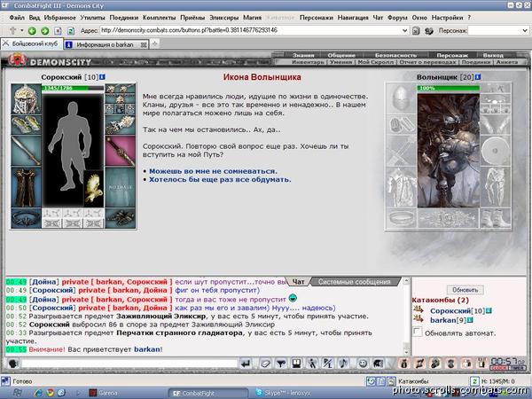Click the eraser clear-chat icon
Image resolution: width=532 pixels, height=399 pixels.
coord(265,364)
